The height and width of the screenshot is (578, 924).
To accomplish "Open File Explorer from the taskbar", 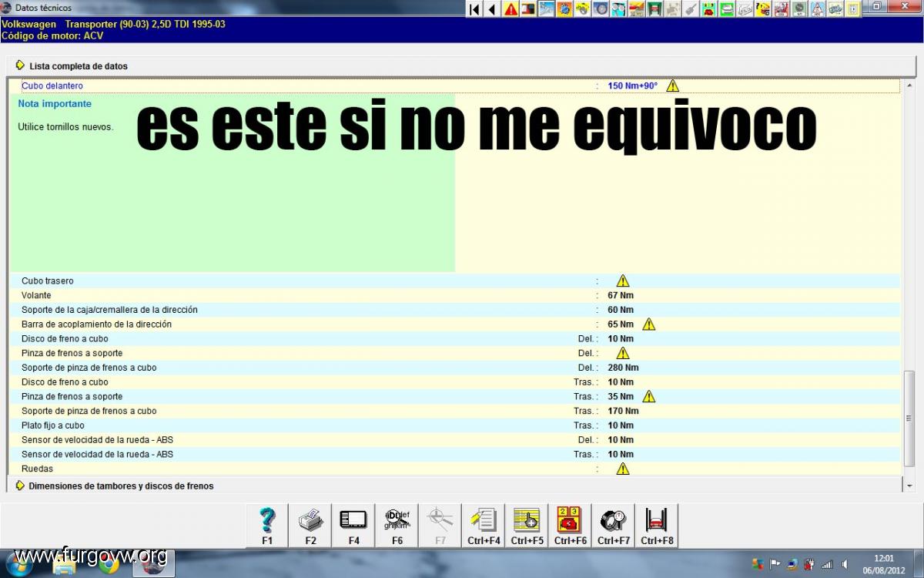I will point(65,564).
